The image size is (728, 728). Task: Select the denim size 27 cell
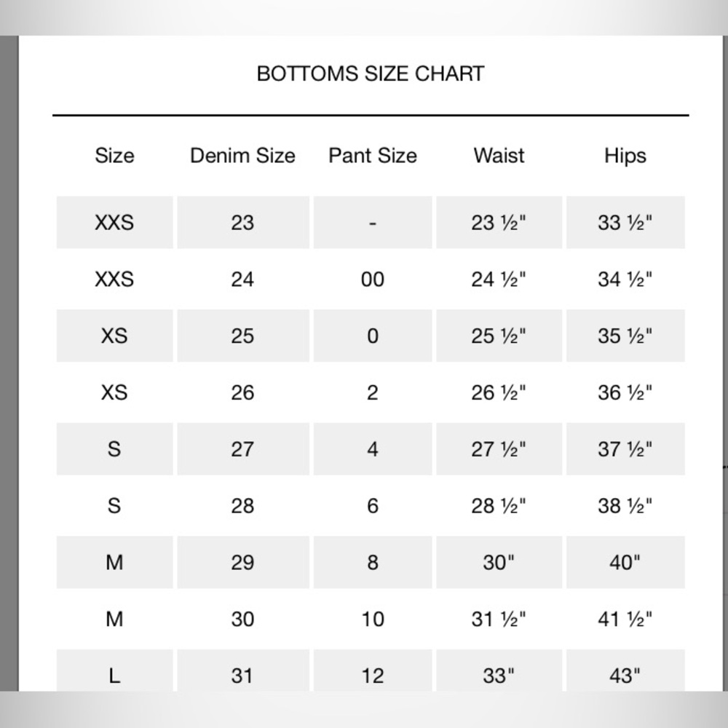[243, 449]
